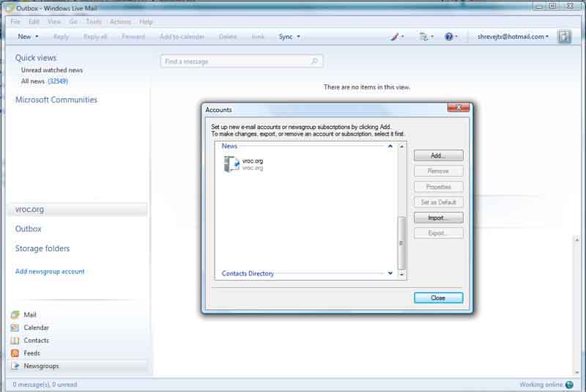Screen dimensions: 586x392
Task: Click the Working online globe icon
Action: (x=569, y=385)
